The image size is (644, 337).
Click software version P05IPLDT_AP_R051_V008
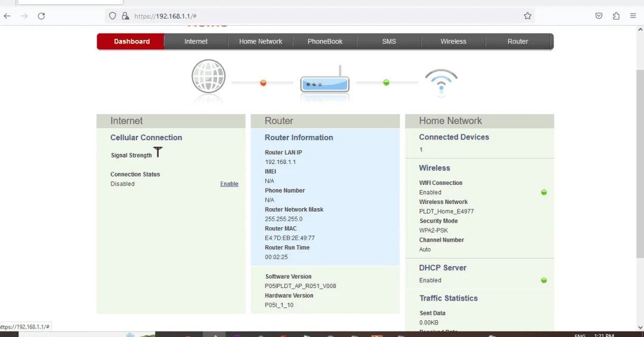[x=300, y=286]
